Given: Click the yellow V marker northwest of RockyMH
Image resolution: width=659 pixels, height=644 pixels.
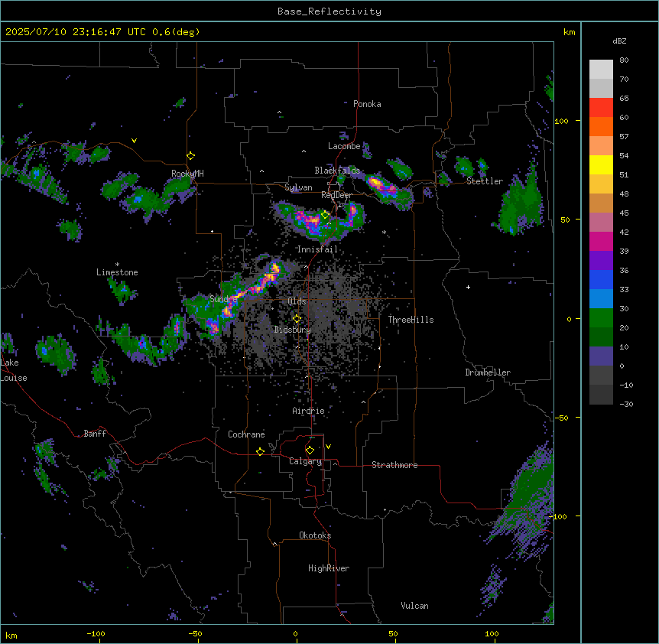Looking at the screenshot, I should pos(134,141).
